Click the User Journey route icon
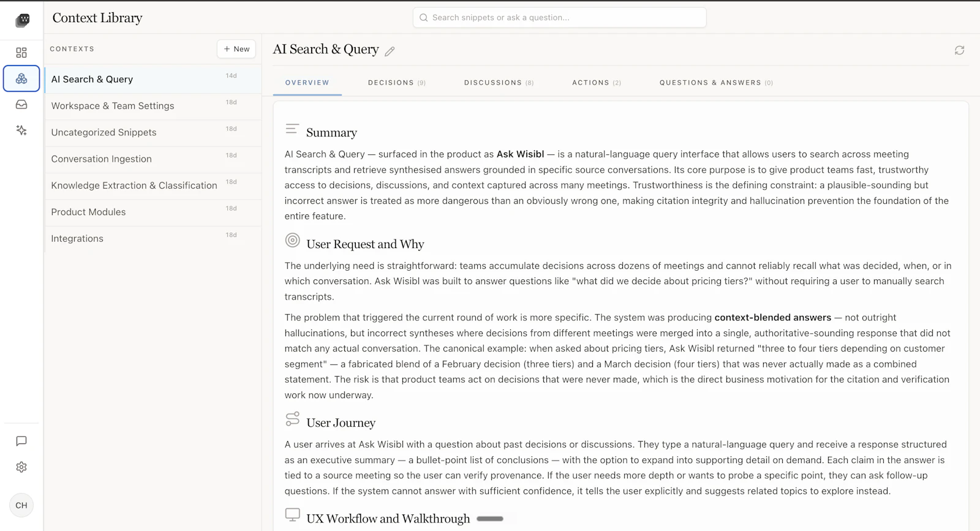 coord(293,419)
